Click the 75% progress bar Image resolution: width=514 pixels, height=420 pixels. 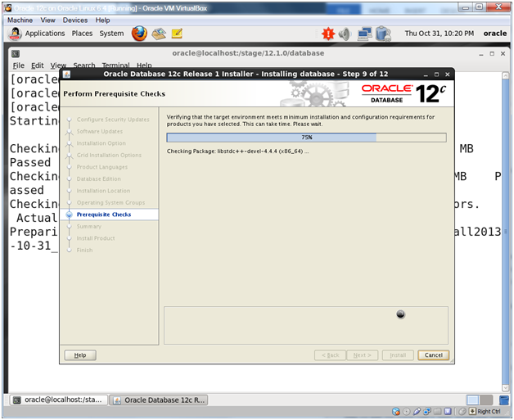click(x=306, y=138)
